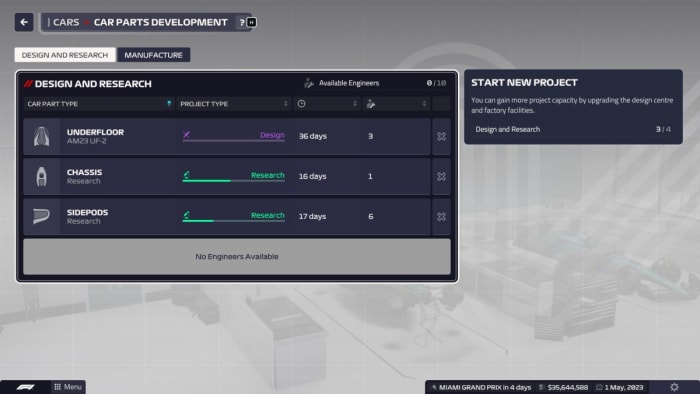Sort by Car Part Type column

click(x=99, y=104)
